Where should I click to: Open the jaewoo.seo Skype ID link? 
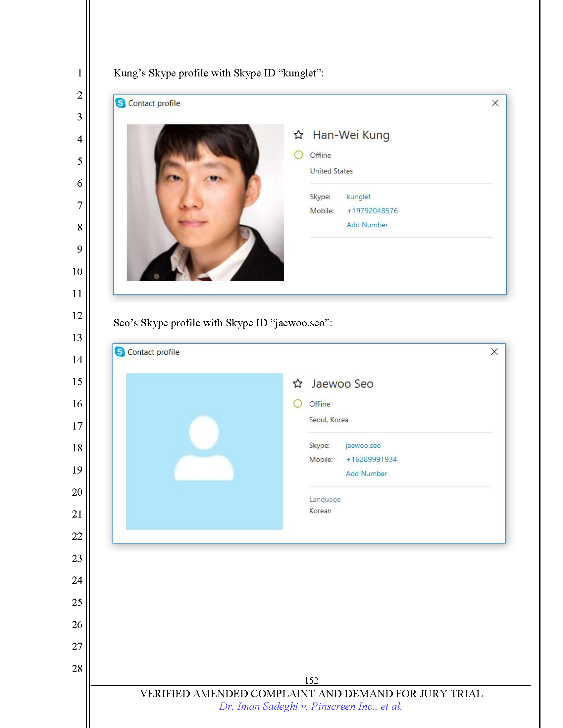[x=363, y=445]
